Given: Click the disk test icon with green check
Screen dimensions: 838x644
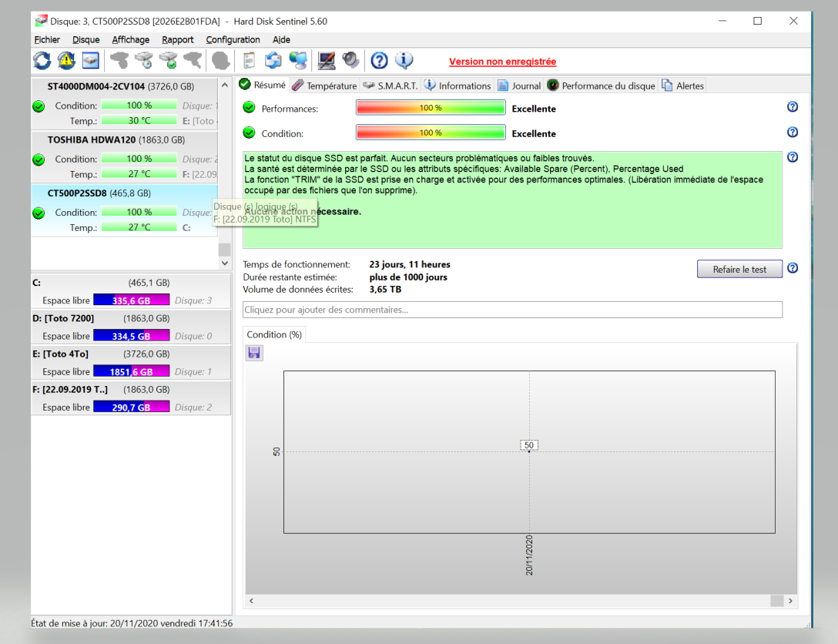Looking at the screenshot, I should (x=169, y=60).
